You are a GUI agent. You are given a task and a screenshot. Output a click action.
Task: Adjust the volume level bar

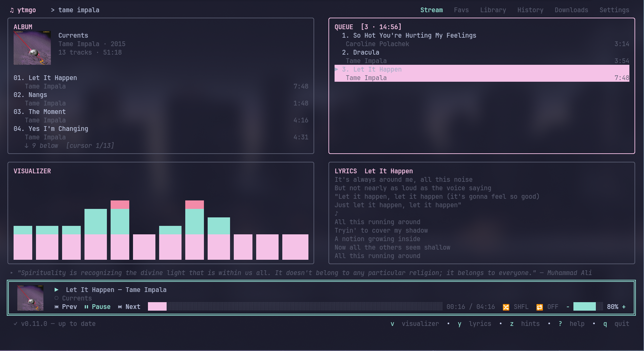[x=588, y=307]
